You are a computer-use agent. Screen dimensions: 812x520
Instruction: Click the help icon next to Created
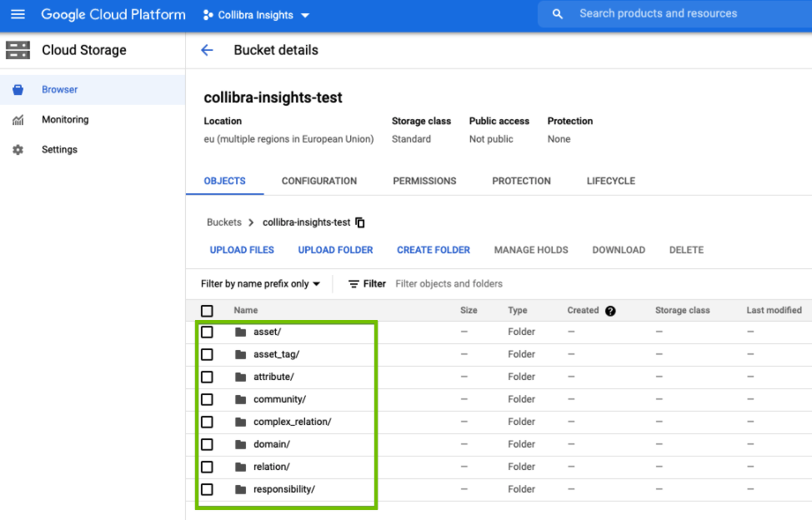point(610,311)
